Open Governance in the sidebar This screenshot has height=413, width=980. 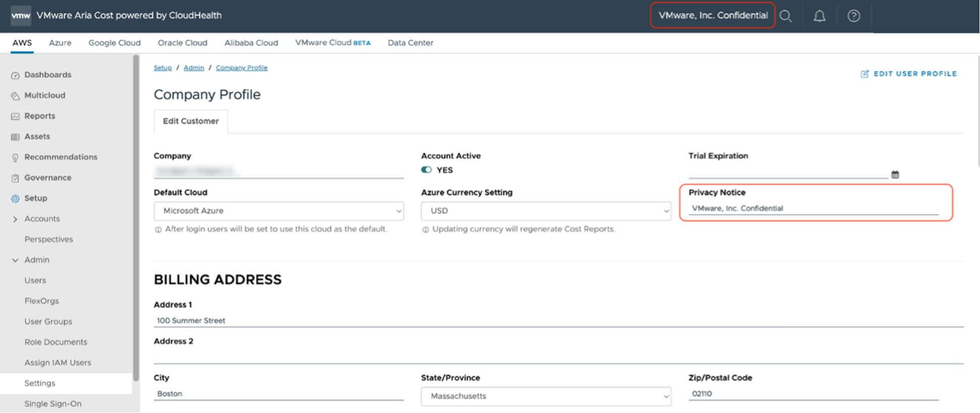click(x=48, y=178)
